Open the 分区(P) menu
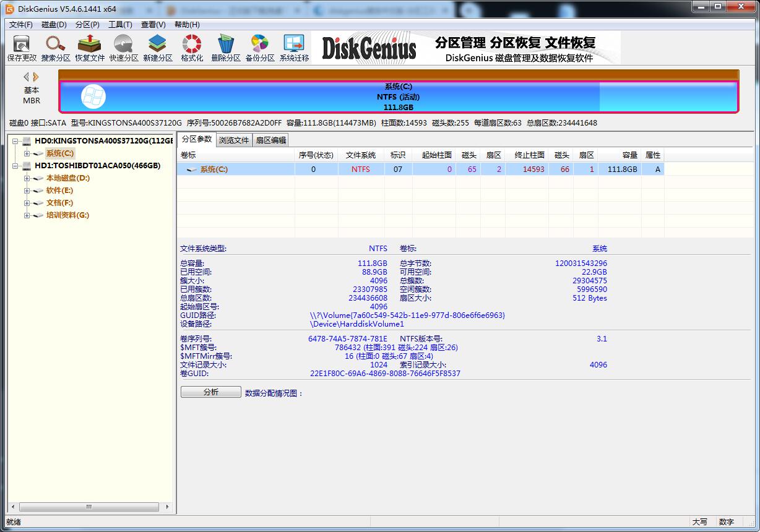This screenshot has width=760, height=532. pyautogui.click(x=87, y=25)
